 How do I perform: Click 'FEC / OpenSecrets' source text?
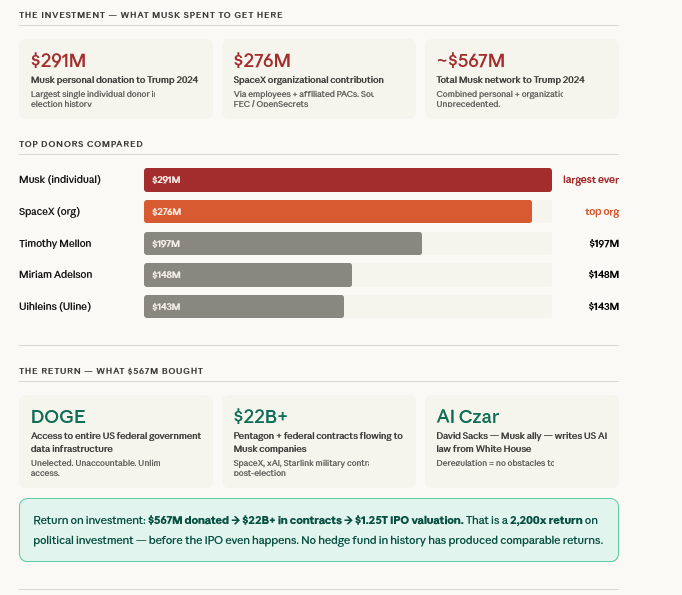[271, 104]
